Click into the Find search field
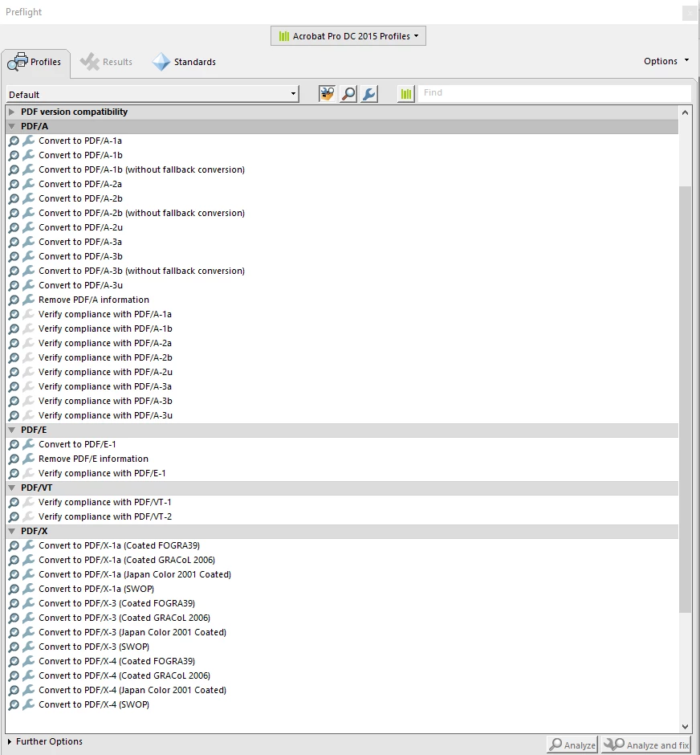 pos(554,93)
